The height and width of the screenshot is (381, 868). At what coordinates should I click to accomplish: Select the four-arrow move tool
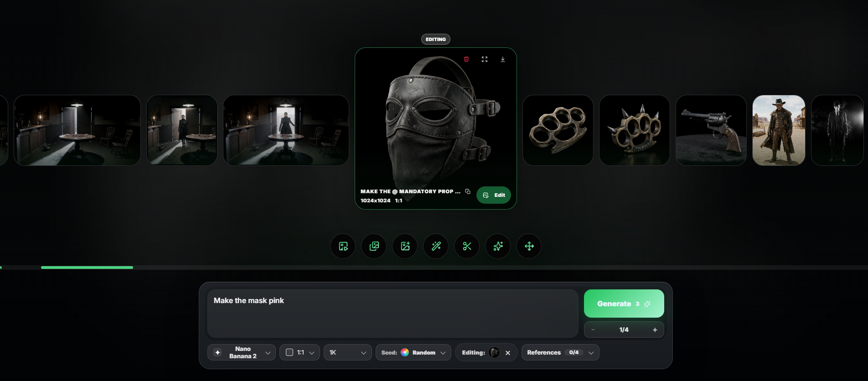pos(529,246)
